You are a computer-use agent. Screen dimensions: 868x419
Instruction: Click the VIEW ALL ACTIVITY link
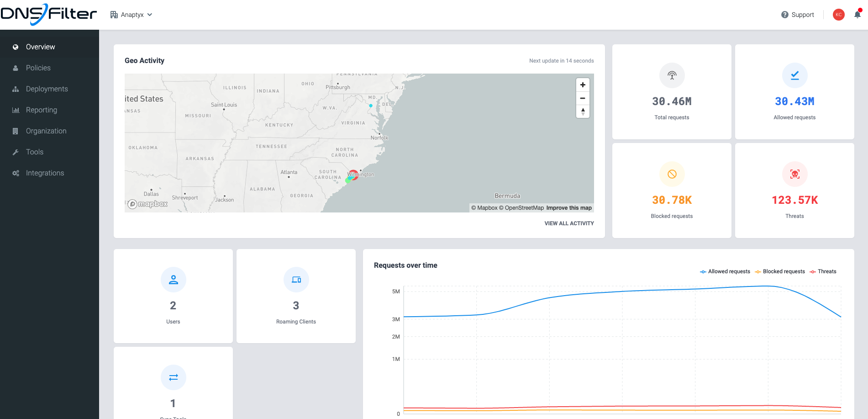[569, 223]
